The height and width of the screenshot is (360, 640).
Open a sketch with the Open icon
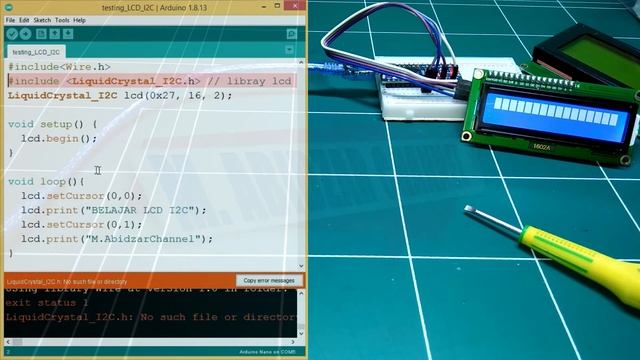point(54,34)
